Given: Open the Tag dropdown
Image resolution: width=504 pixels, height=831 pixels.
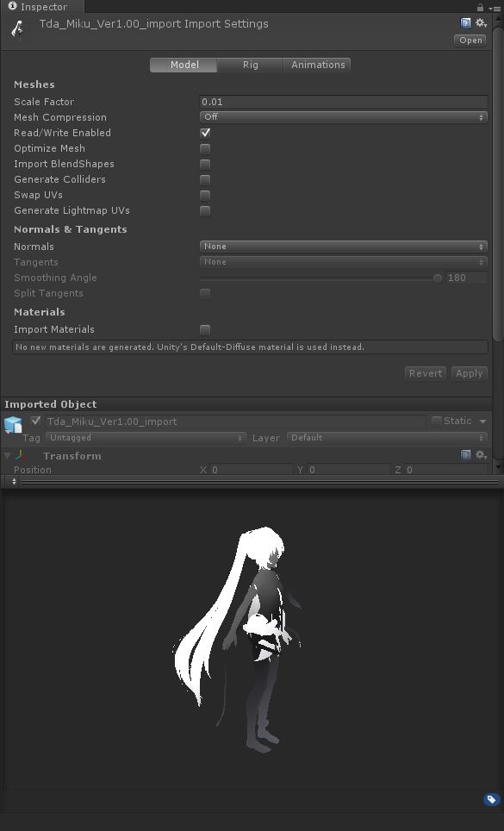Looking at the screenshot, I should [x=146, y=438].
